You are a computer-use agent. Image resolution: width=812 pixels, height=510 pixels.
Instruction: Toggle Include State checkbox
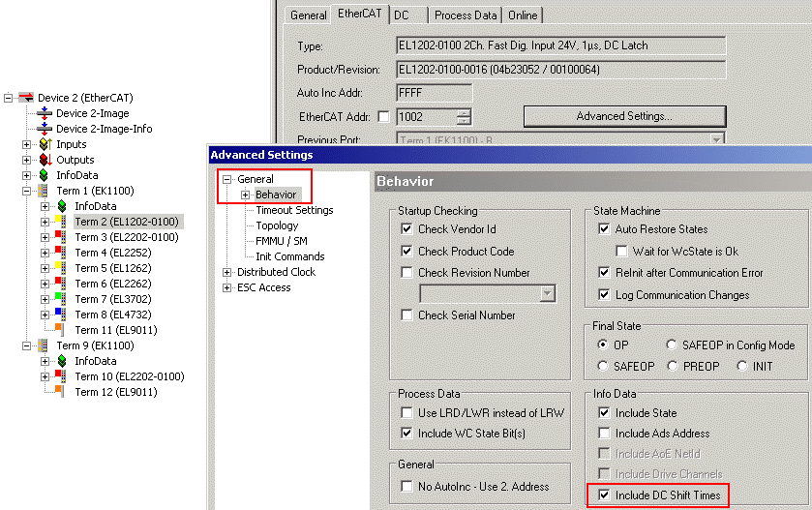pyautogui.click(x=604, y=412)
